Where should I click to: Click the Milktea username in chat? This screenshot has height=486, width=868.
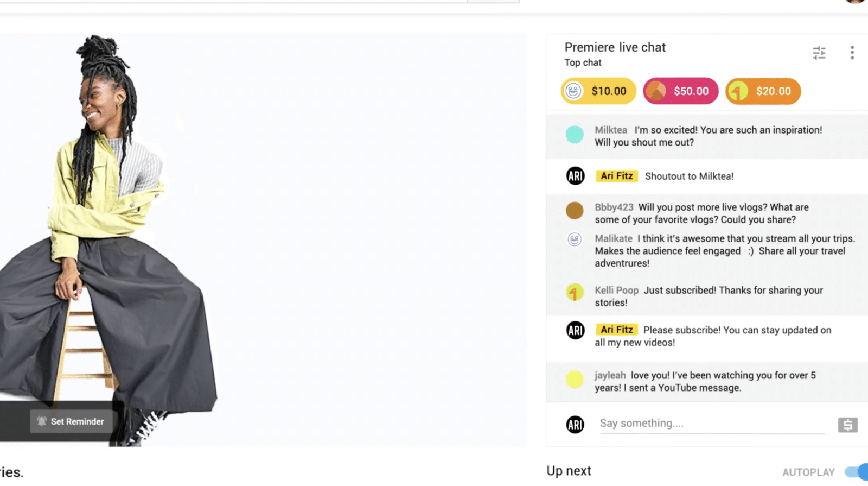[610, 130]
